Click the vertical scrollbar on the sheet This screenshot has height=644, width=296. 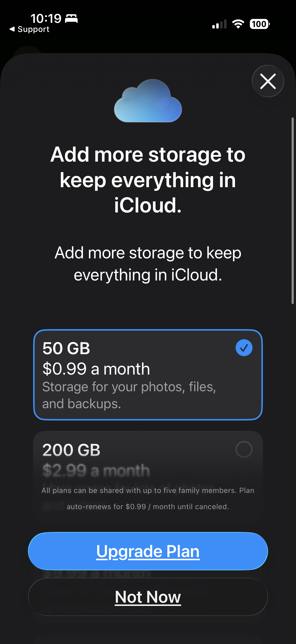(293, 210)
